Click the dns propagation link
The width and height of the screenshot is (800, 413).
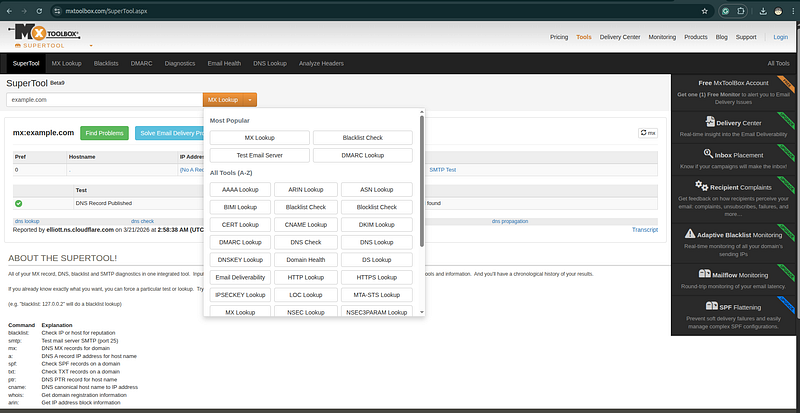pos(510,222)
